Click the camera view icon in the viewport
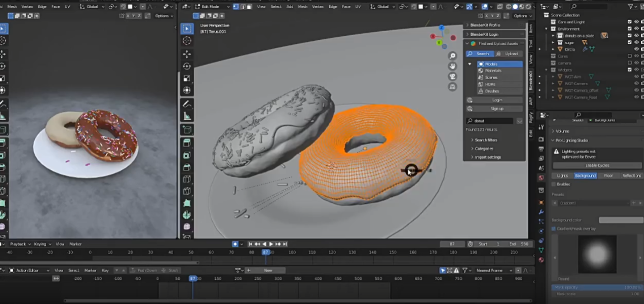This screenshot has width=644, height=304. click(x=453, y=76)
